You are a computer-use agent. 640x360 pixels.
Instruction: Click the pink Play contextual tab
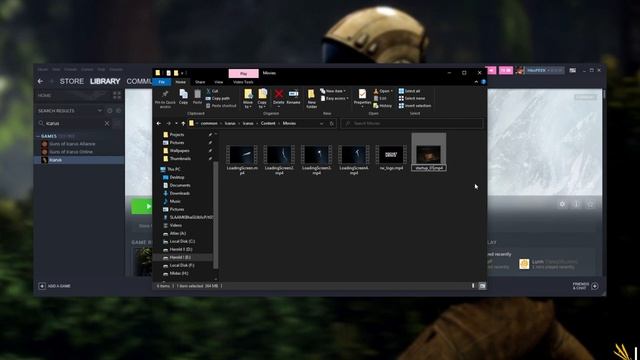coord(244,73)
